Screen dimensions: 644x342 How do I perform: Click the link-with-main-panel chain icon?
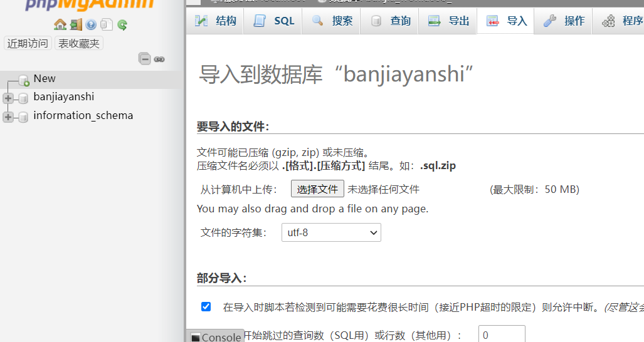click(x=159, y=60)
